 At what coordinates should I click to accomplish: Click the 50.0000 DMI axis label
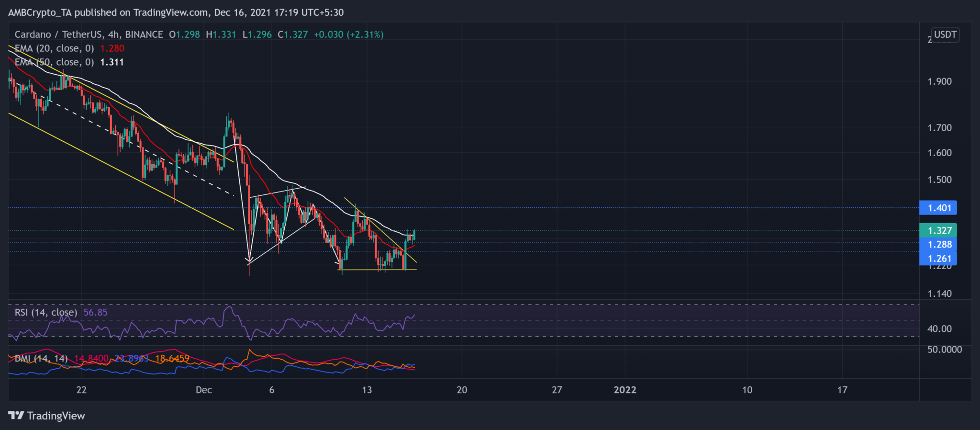click(x=945, y=350)
